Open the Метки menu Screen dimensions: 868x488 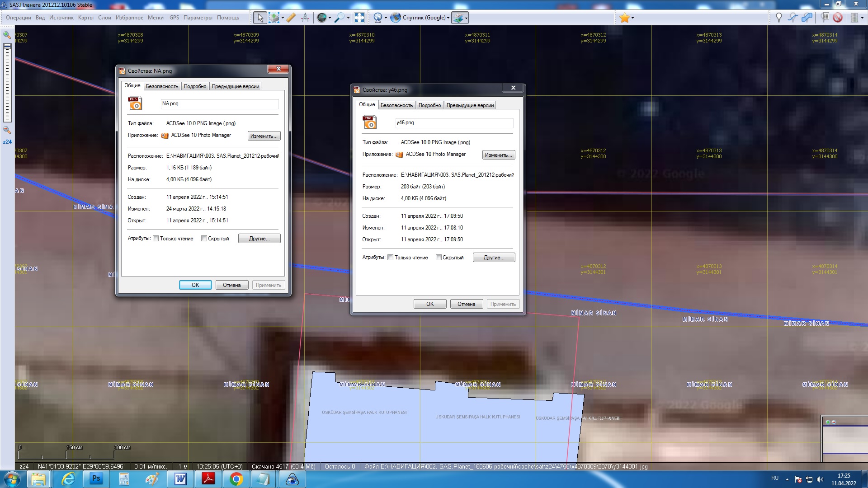(156, 18)
